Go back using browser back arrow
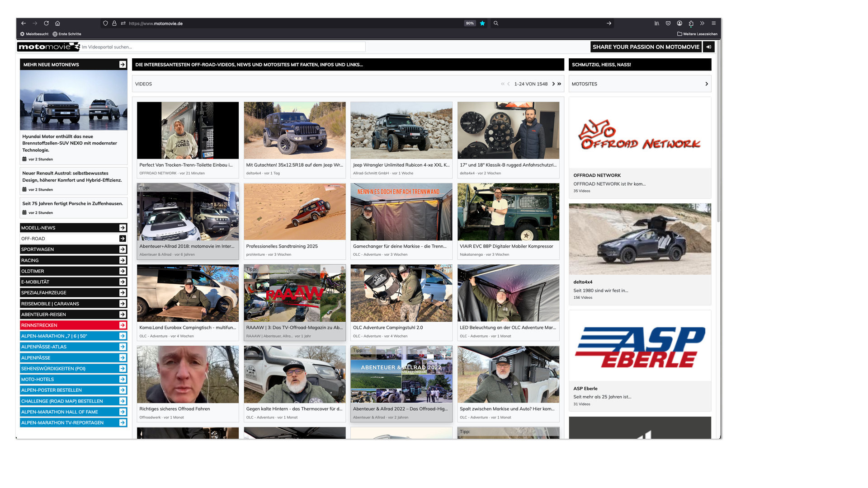 tap(24, 23)
